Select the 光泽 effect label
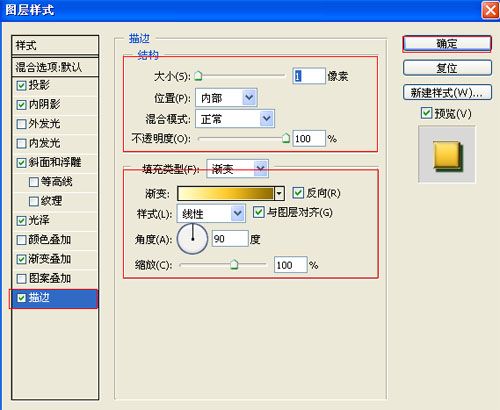Viewport: 500px width, 410px height. [39, 220]
